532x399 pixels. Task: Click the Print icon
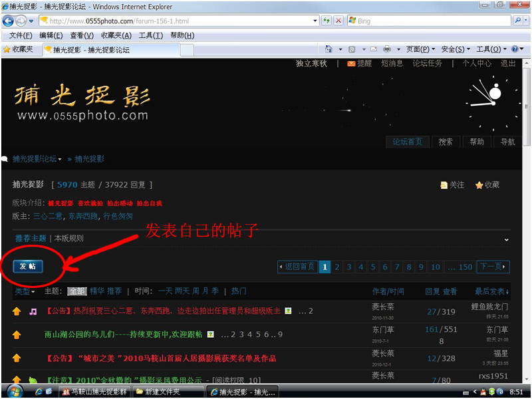[x=387, y=49]
